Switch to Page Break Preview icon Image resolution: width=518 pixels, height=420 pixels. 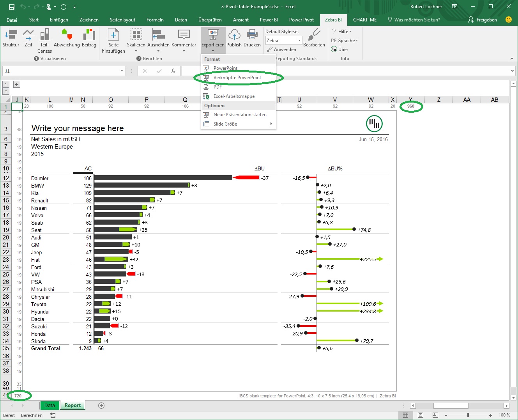coord(435,415)
